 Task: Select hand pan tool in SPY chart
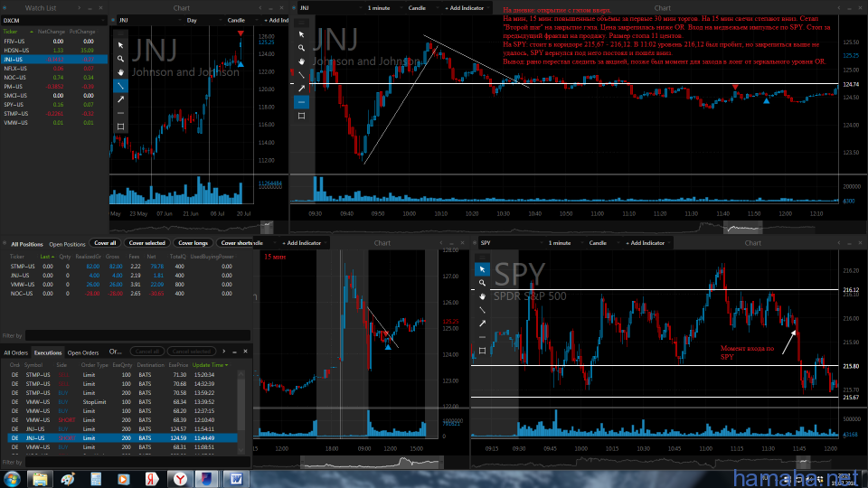[482, 296]
